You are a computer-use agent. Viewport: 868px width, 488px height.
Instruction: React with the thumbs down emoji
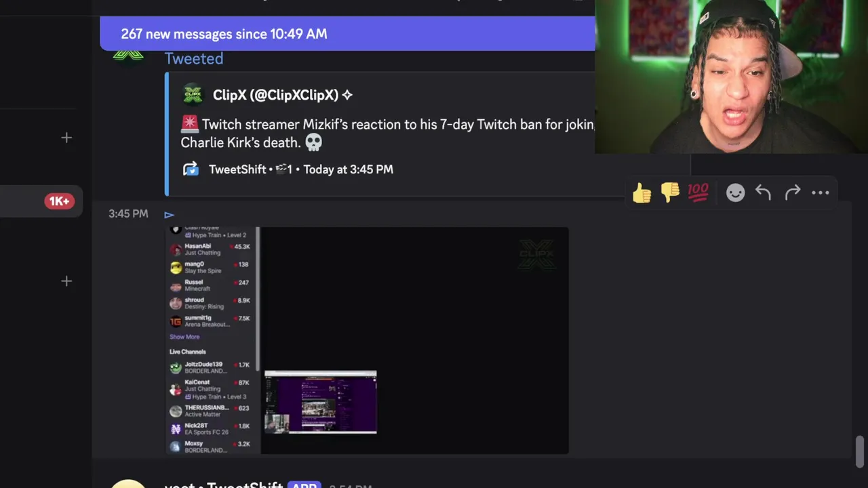click(x=670, y=193)
